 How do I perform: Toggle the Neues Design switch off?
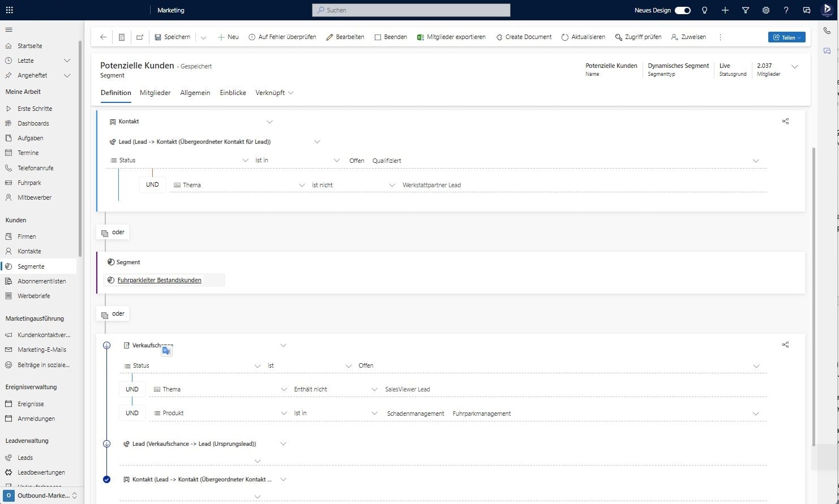pos(682,10)
